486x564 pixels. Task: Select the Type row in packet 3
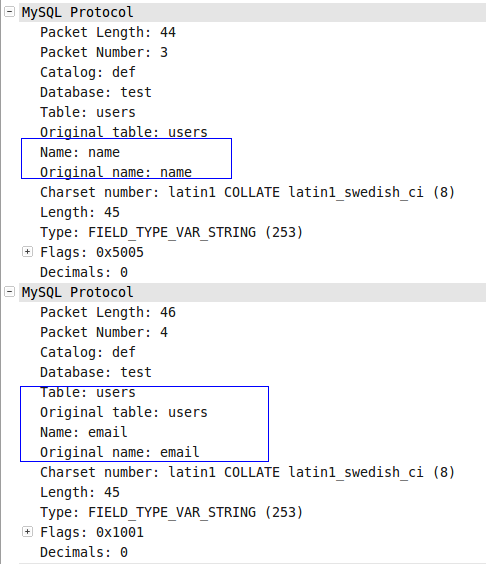[172, 232]
